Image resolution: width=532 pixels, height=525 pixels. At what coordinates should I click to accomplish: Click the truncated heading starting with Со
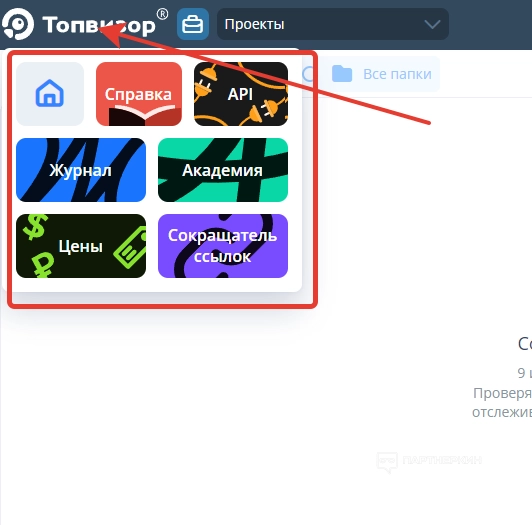pyautogui.click(x=525, y=344)
